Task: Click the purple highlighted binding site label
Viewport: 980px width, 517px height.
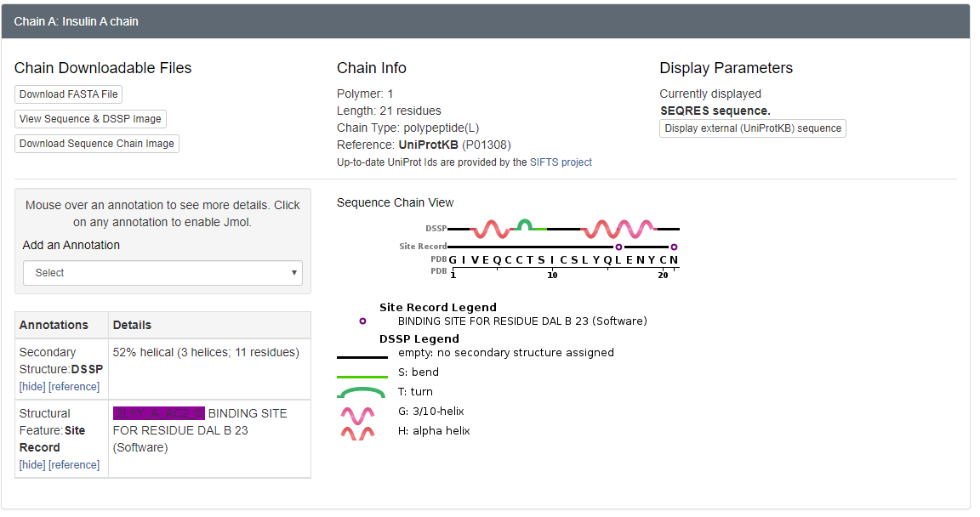Action: click(159, 413)
